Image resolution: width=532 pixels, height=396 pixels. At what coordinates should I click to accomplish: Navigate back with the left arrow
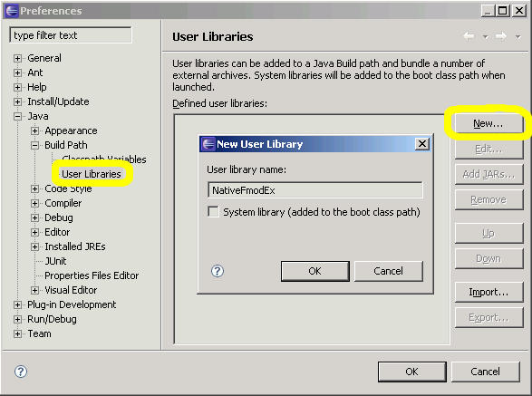[x=469, y=36]
